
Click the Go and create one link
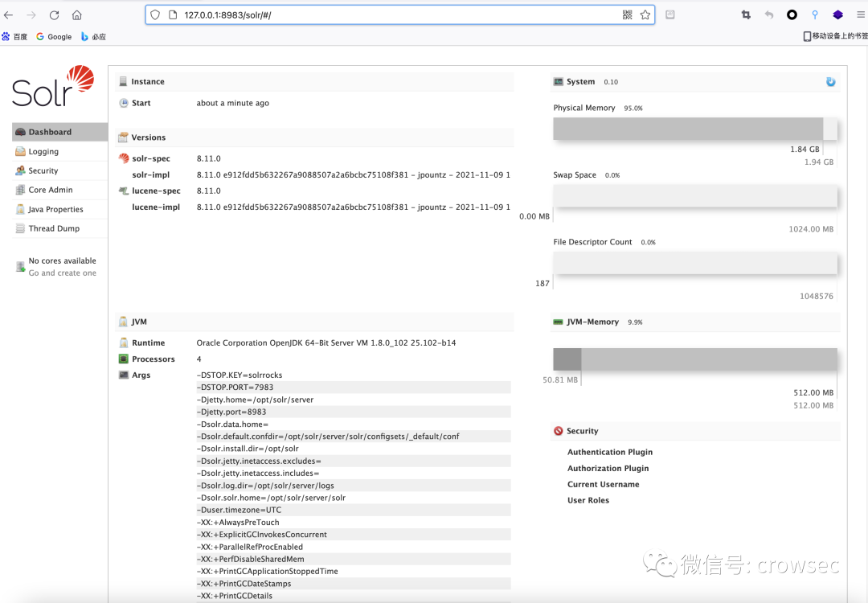[62, 273]
